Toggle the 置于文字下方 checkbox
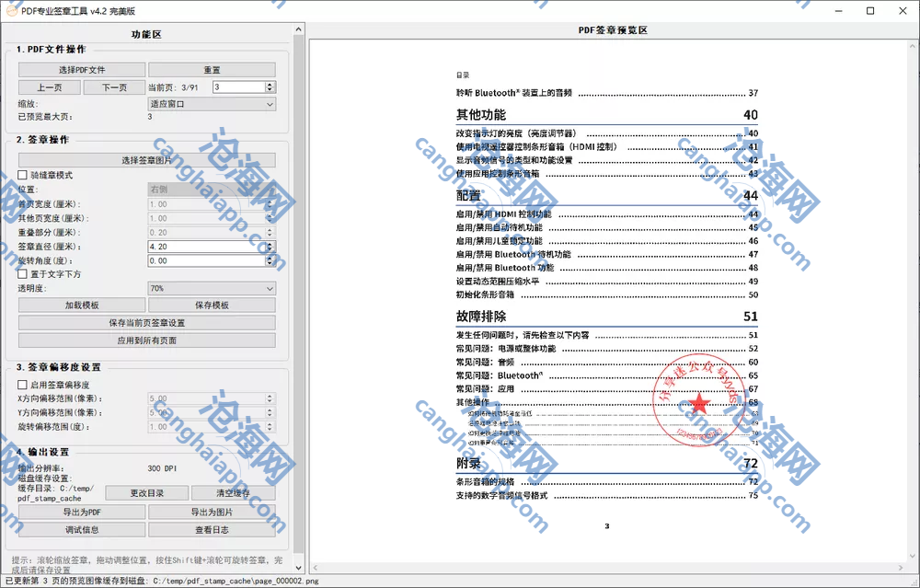Viewport: 920px width, 588px height. click(x=23, y=274)
